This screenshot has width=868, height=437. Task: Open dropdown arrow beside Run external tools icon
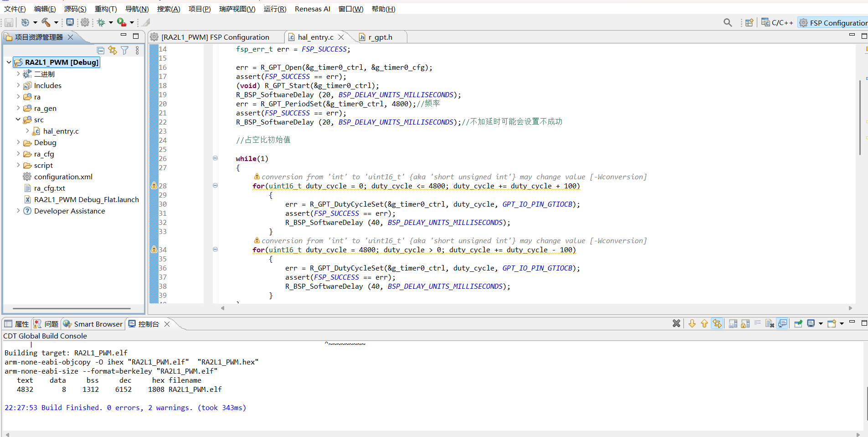132,22
